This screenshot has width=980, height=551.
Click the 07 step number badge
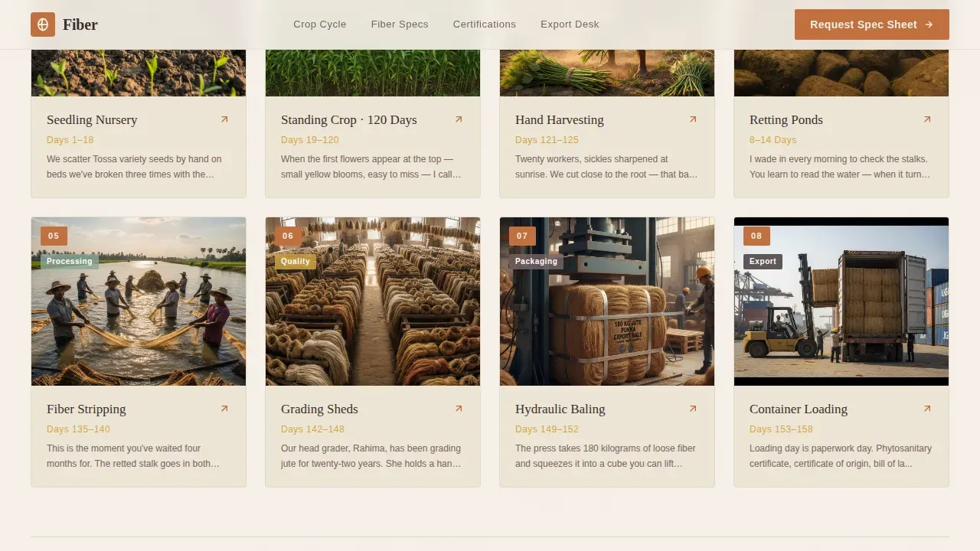[x=522, y=236]
